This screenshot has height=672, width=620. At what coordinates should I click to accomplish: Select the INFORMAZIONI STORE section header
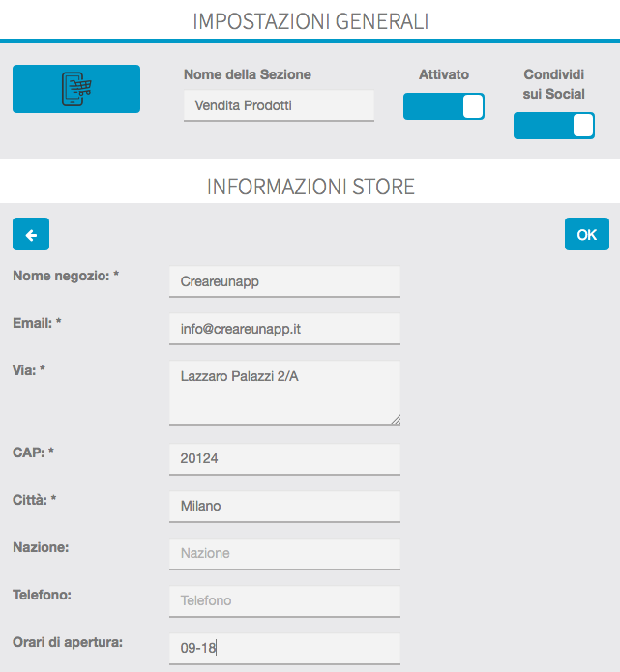[x=310, y=187]
